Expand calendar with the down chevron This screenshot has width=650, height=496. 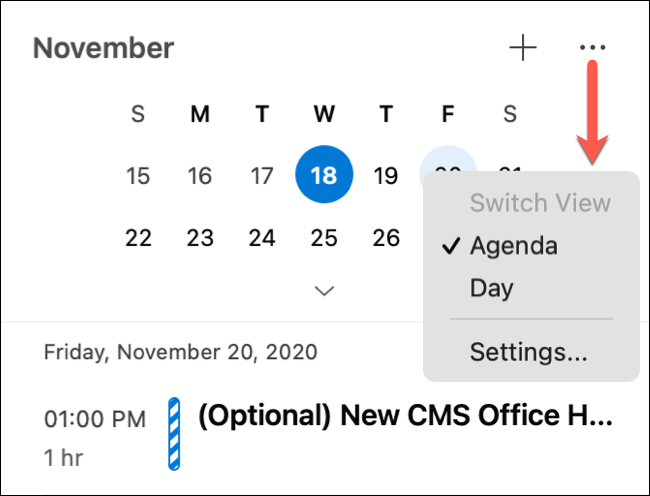(324, 290)
